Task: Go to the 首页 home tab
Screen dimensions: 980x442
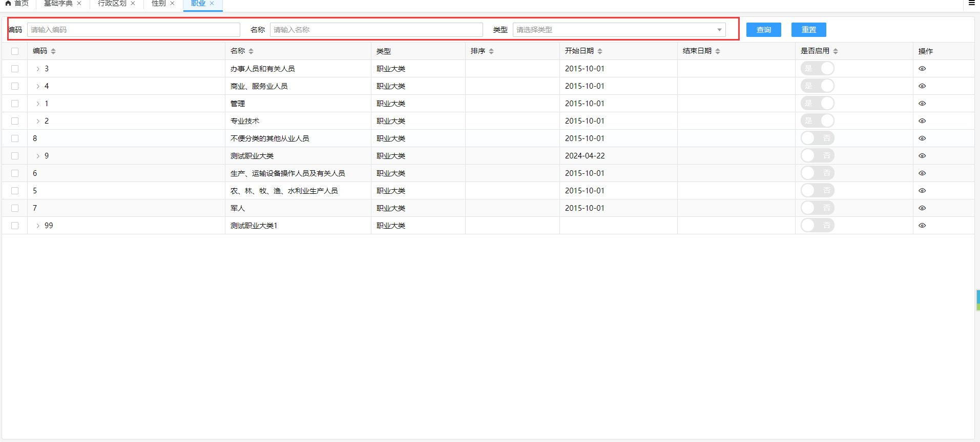Action: [17, 4]
